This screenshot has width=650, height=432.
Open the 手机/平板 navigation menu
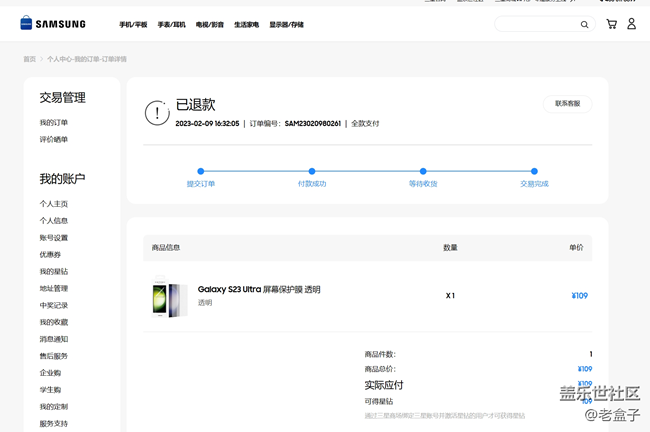coord(133,25)
